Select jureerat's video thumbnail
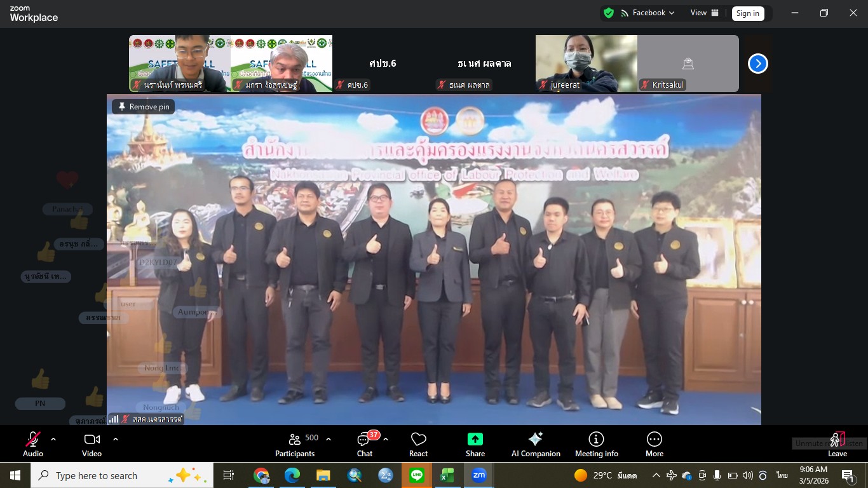 pyautogui.click(x=586, y=63)
